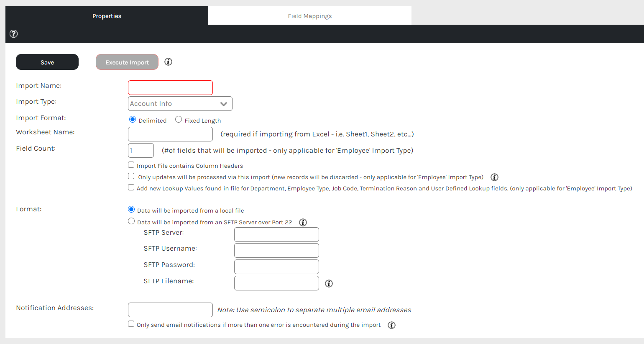Choose import from SFTP Server option
This screenshot has width=644, height=344.
(131, 221)
